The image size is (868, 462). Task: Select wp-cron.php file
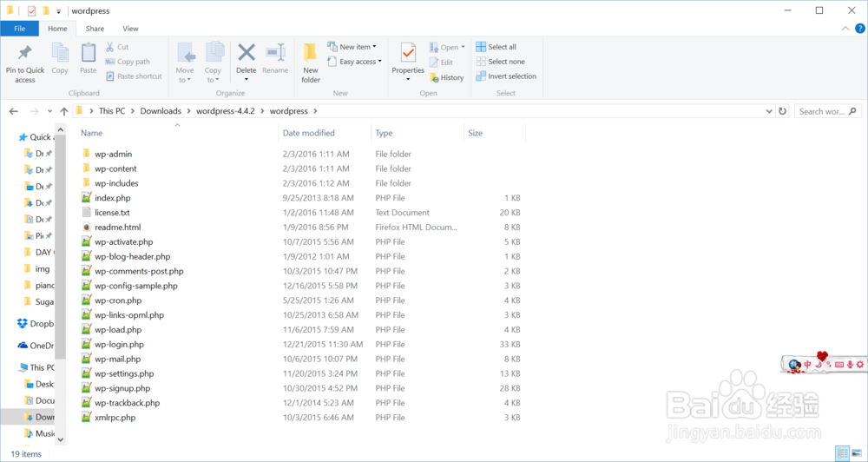118,300
